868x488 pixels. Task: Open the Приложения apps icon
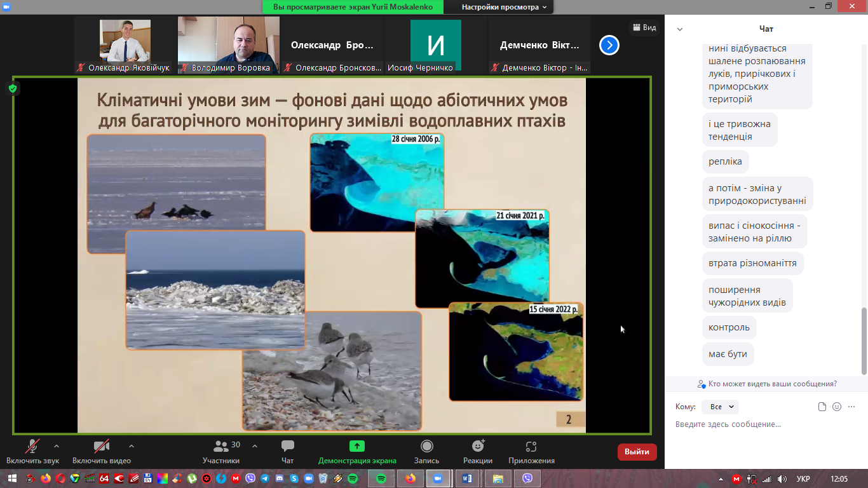531,447
